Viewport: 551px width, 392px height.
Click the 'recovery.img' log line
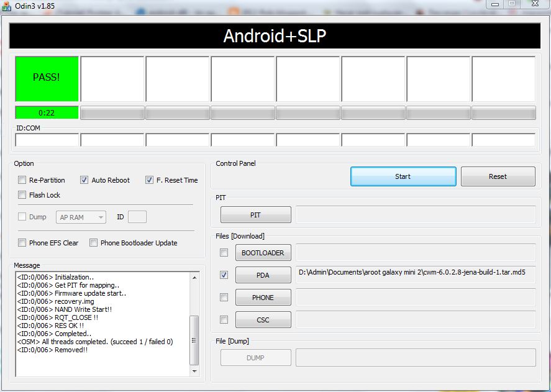pyautogui.click(x=55, y=301)
